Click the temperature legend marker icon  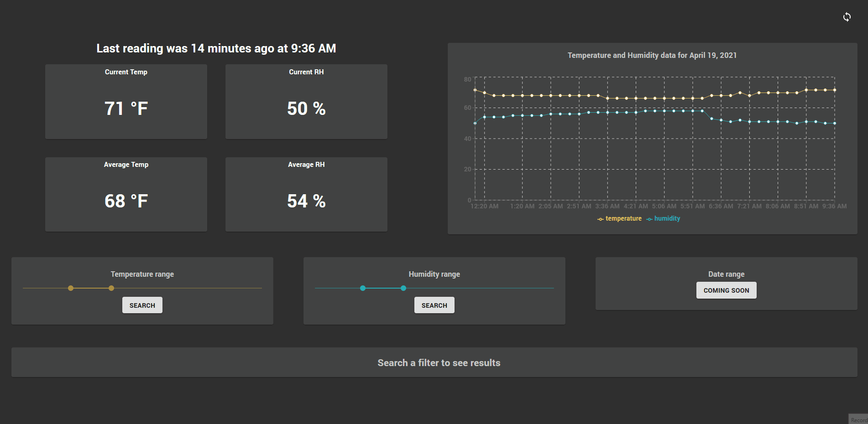601,219
